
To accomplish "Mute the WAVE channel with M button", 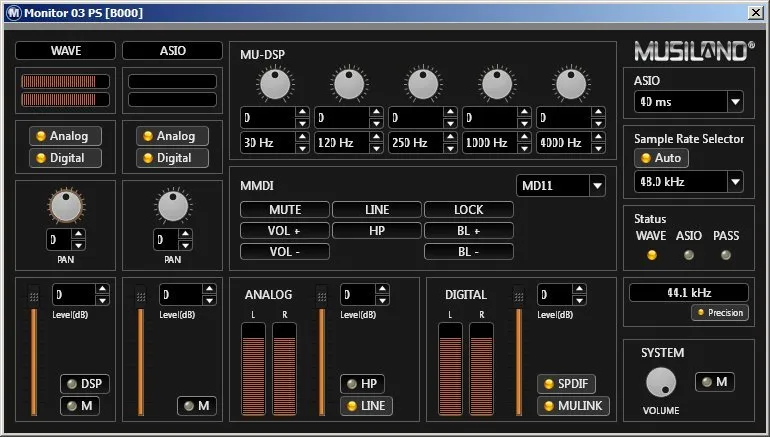I will [x=80, y=406].
